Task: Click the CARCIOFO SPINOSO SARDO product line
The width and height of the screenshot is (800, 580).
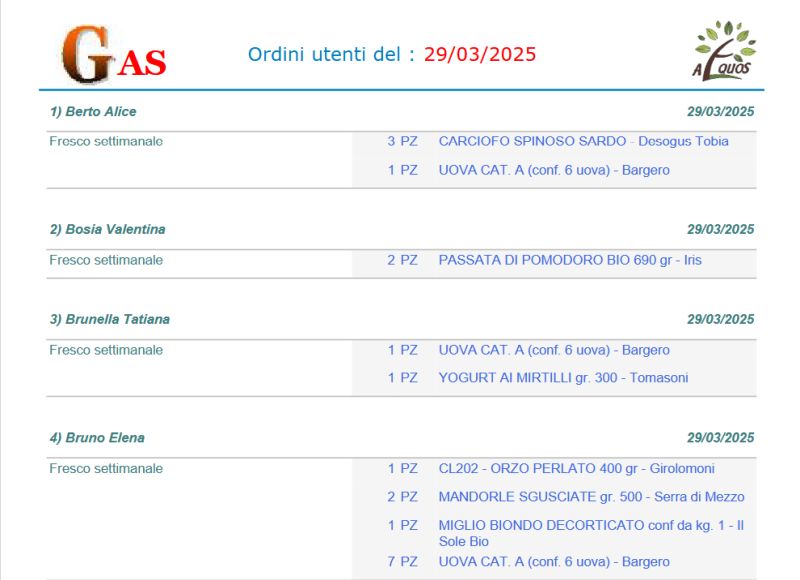Action: coord(583,141)
